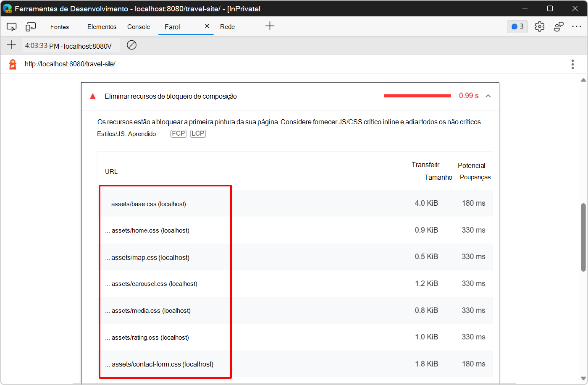Open the feedback icon in the toolbar
588x385 pixels.
click(x=559, y=26)
